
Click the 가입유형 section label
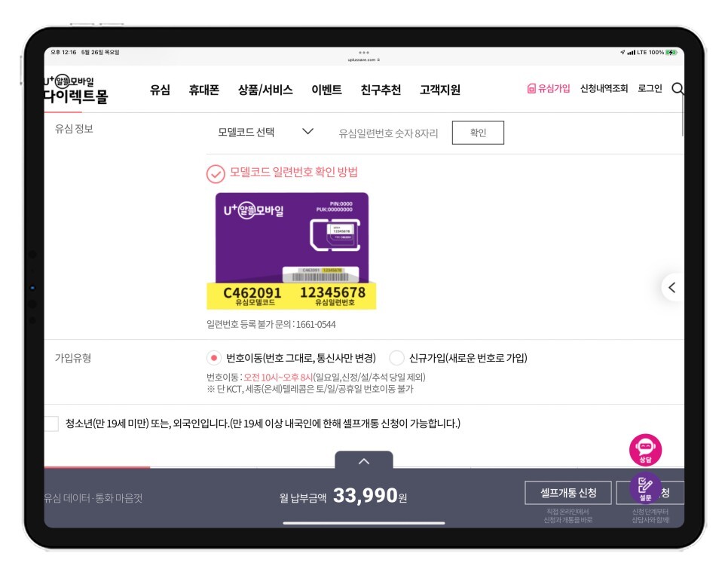(x=73, y=358)
